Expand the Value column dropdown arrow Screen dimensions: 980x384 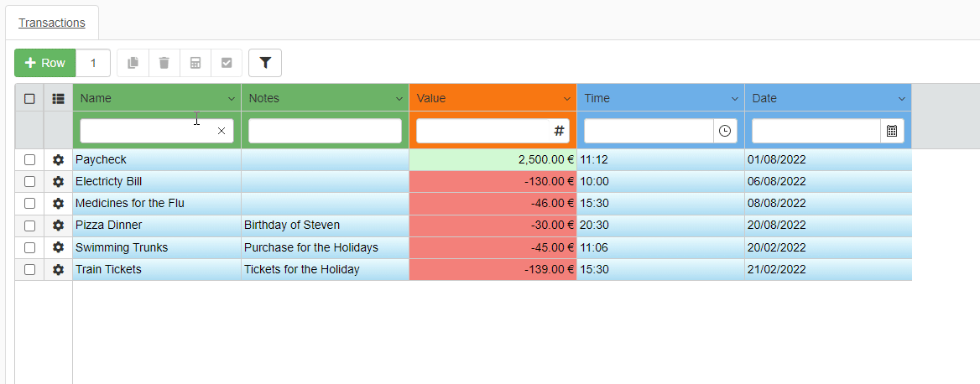(x=567, y=99)
